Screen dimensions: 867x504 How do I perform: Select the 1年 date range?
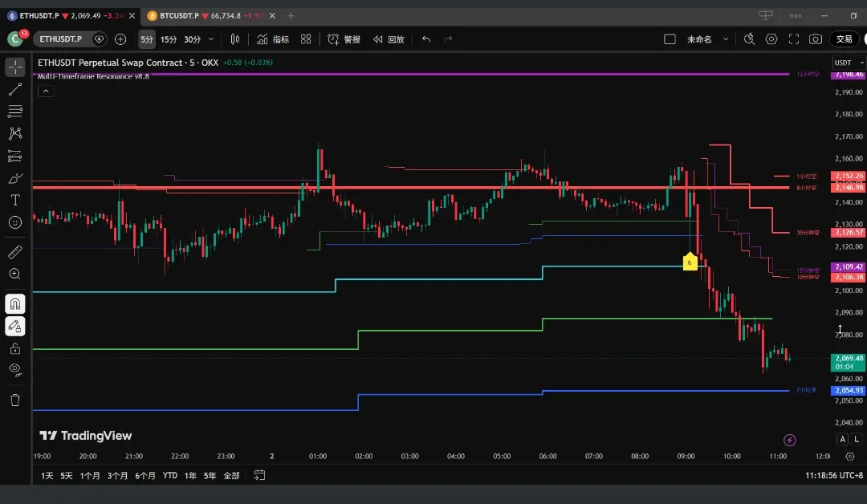[x=190, y=475]
